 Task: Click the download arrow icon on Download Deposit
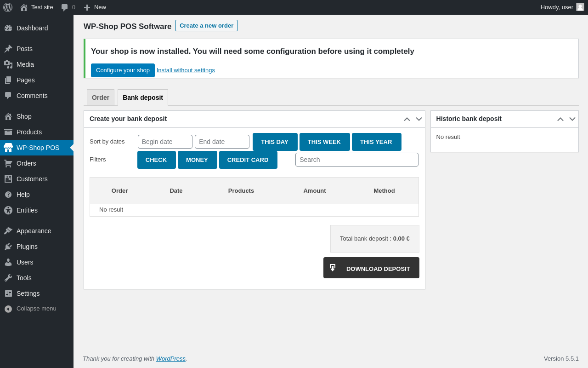[333, 268]
